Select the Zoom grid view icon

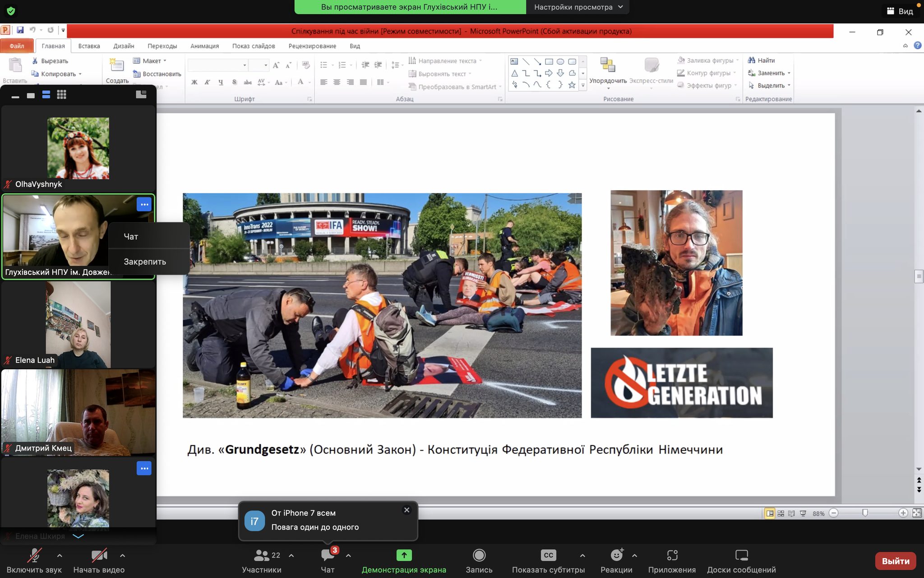(61, 95)
